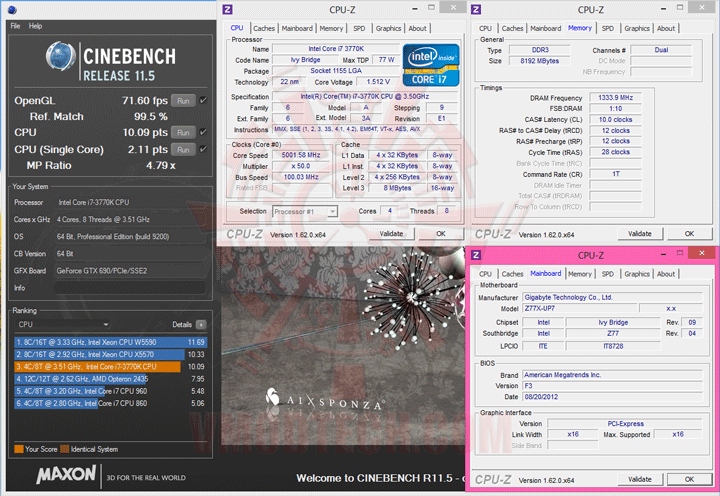Select ranking row Intel Core i7 CPU 860
The image size is (720, 496).
click(x=111, y=403)
